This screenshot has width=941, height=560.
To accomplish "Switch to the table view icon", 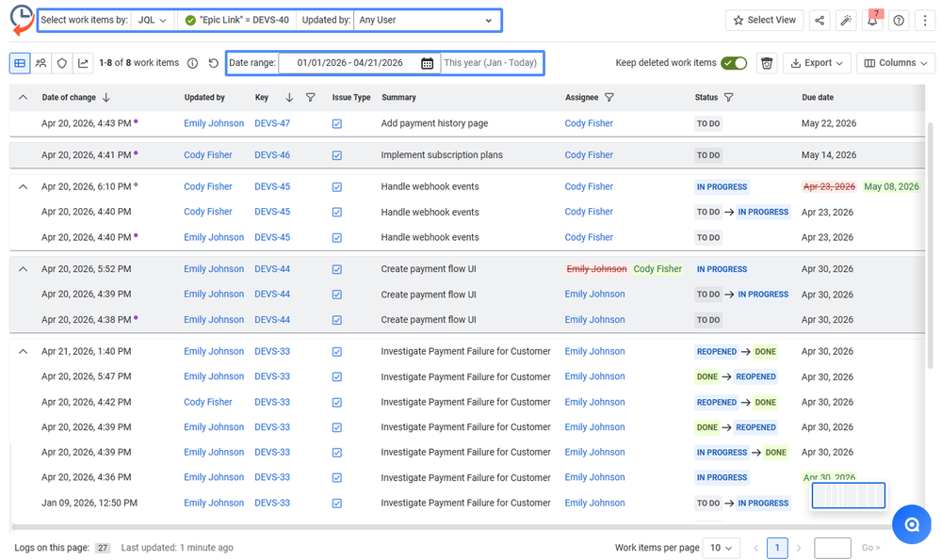I will (x=20, y=62).
